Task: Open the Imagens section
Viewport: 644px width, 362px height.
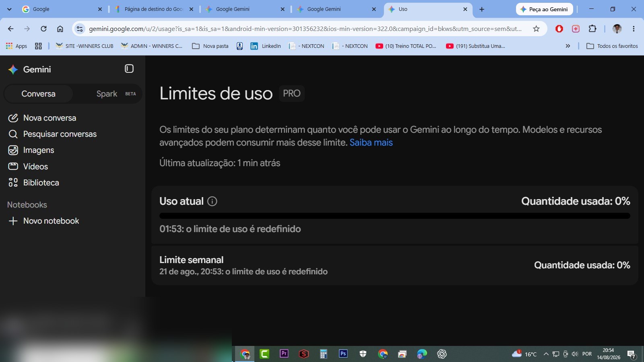Action: click(x=31, y=150)
